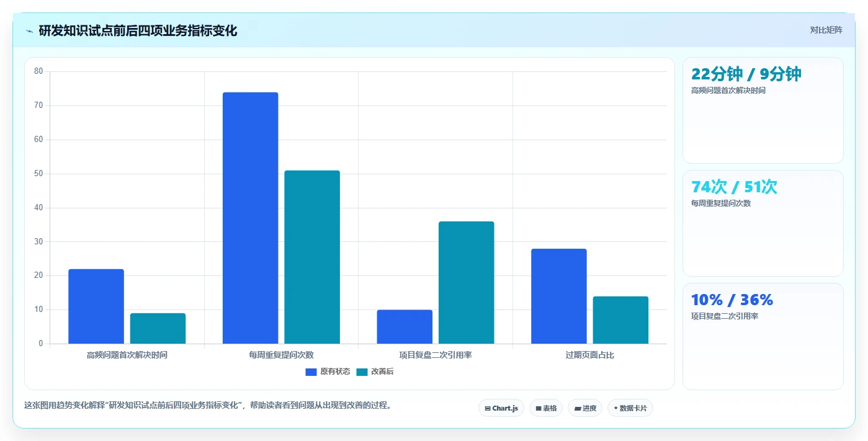The width and height of the screenshot is (868, 441).
Task: Click the blue bar for 高频问题首次解决时间
Action: 96,306
